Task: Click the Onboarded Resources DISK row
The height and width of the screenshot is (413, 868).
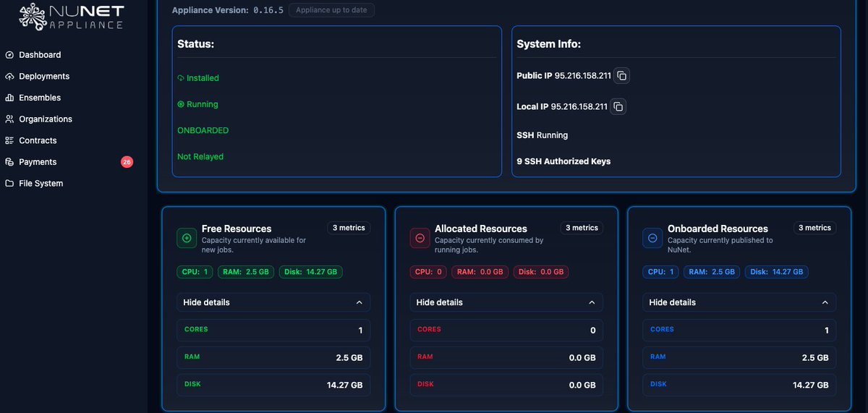Action: tap(739, 385)
